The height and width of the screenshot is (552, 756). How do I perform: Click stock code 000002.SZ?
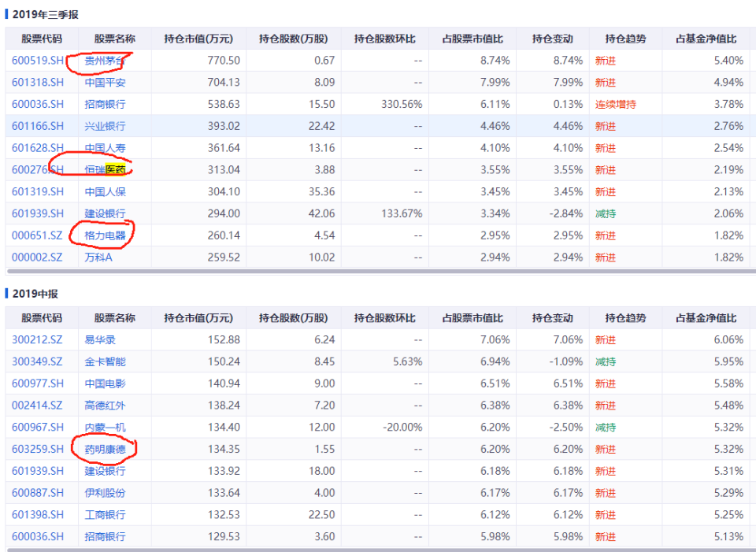(x=37, y=257)
